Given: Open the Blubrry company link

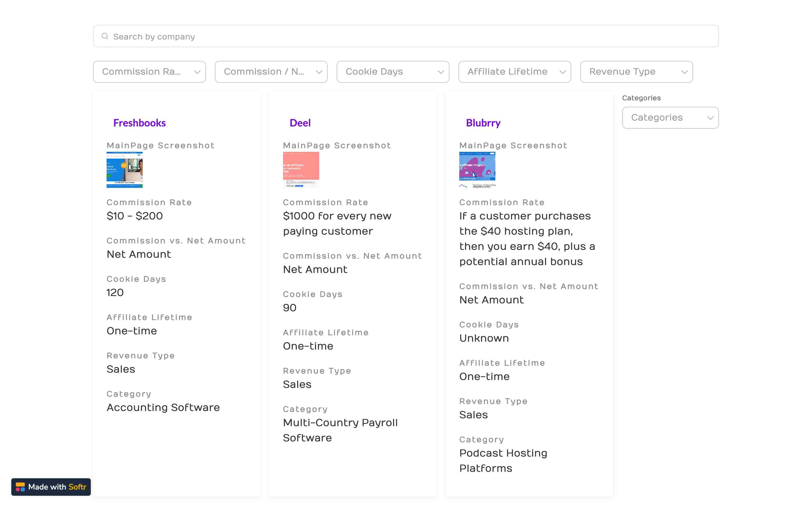Looking at the screenshot, I should pyautogui.click(x=483, y=123).
